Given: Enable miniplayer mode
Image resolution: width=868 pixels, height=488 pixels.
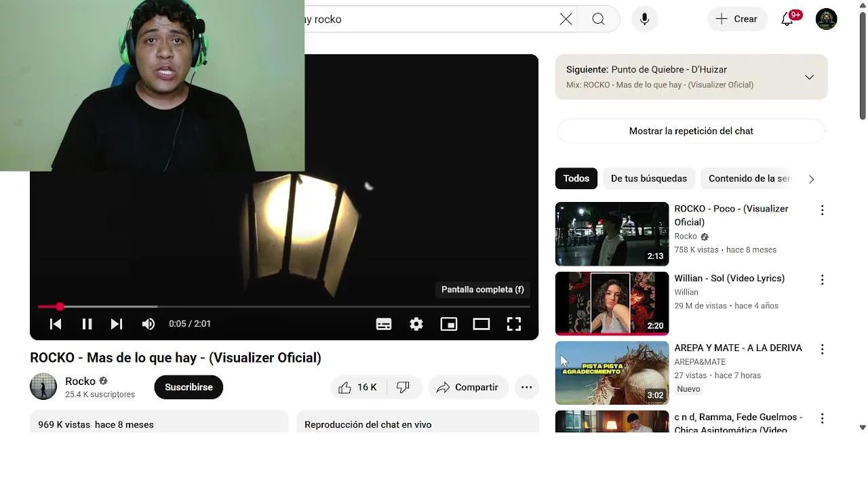Looking at the screenshot, I should click(449, 324).
